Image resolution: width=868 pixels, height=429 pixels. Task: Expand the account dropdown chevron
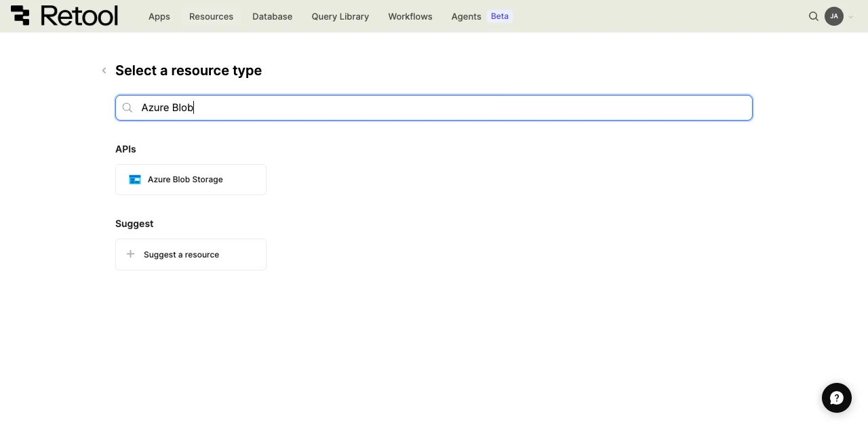pos(851,17)
